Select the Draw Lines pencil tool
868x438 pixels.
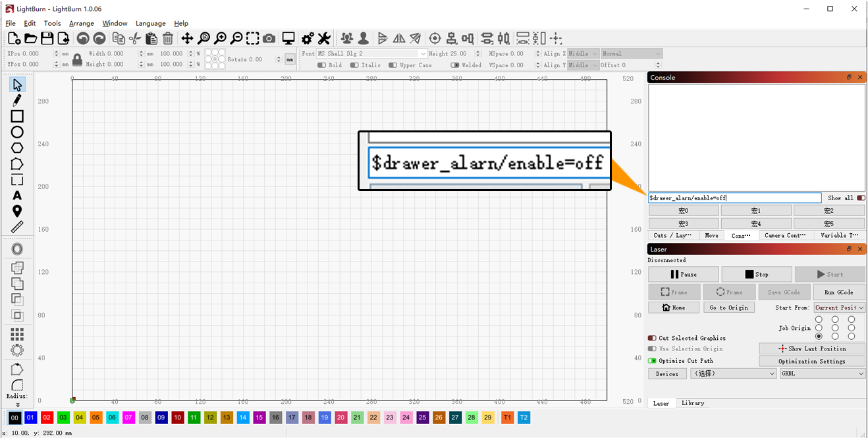(x=17, y=100)
